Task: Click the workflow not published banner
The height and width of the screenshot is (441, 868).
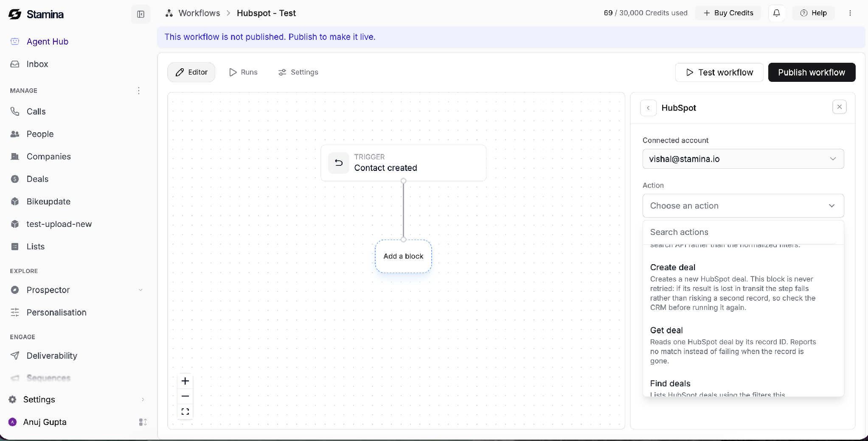Action: click(x=511, y=37)
